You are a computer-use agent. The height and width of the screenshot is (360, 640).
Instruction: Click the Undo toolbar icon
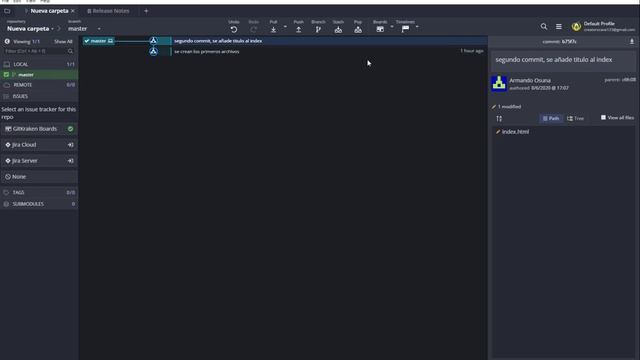coord(233,29)
